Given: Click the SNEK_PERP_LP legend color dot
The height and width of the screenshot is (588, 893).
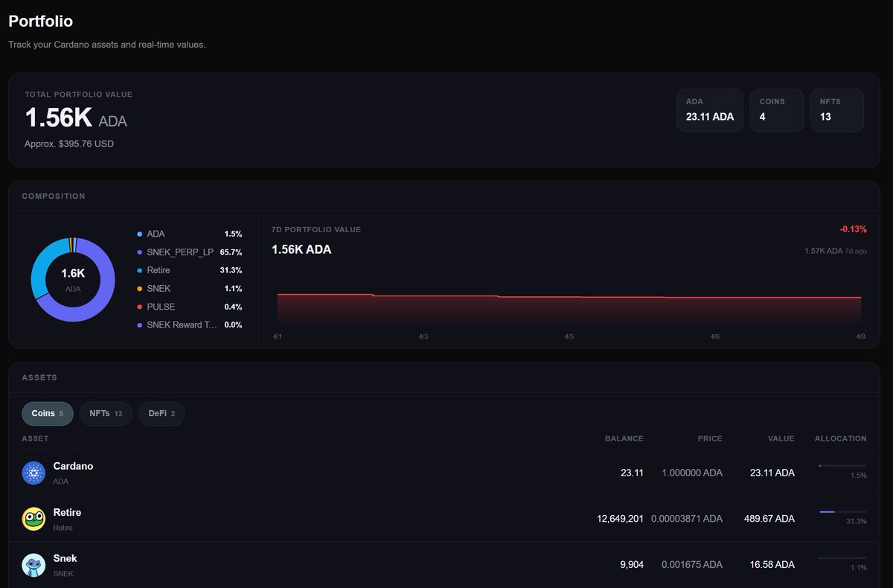Looking at the screenshot, I should click(x=140, y=252).
